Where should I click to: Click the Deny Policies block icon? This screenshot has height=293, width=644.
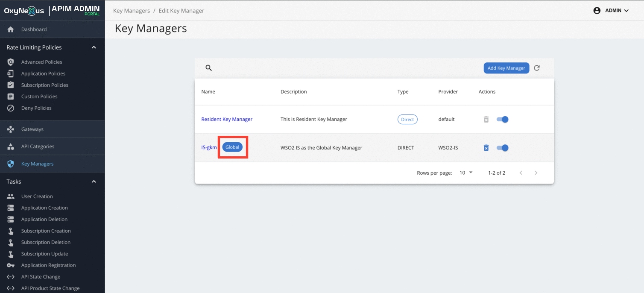11,108
